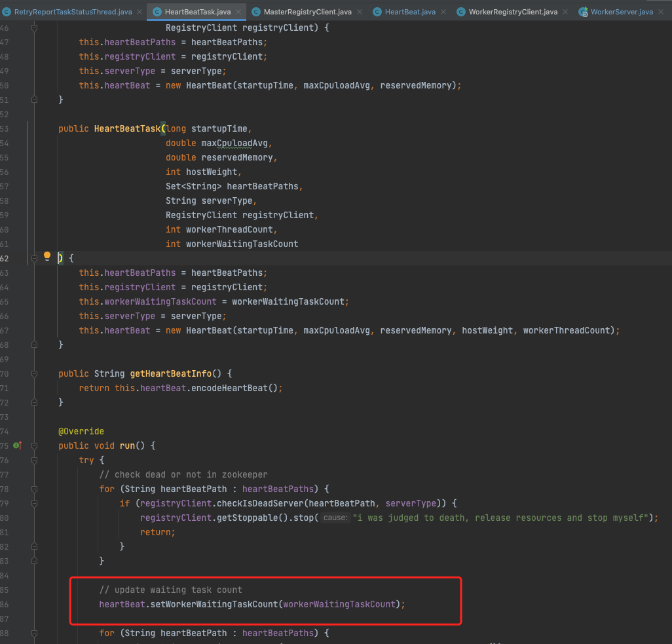
Task: Click 'maxCpuloadAvg' parameter on line 54
Action: click(234, 143)
